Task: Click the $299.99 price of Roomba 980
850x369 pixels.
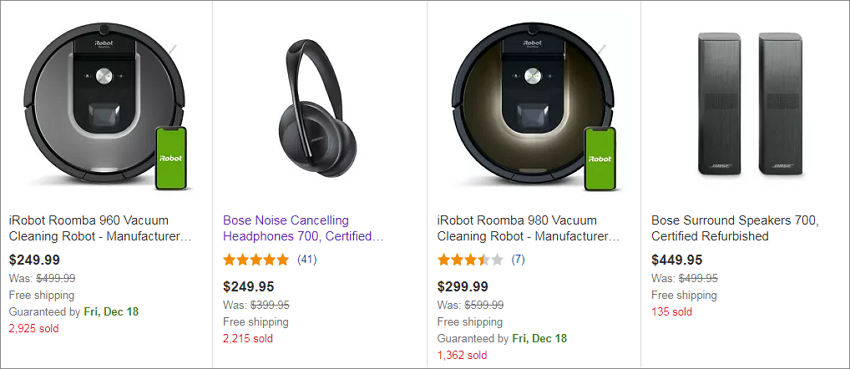Action: [463, 286]
